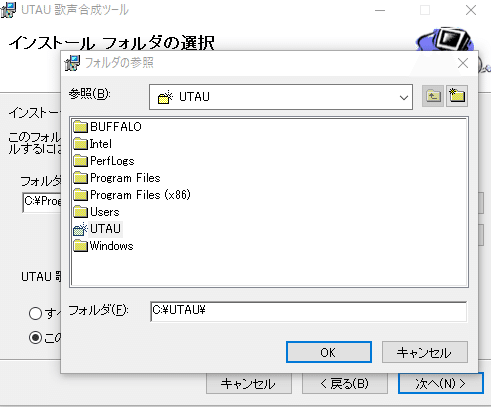Select the Windows folder name

[111, 246]
